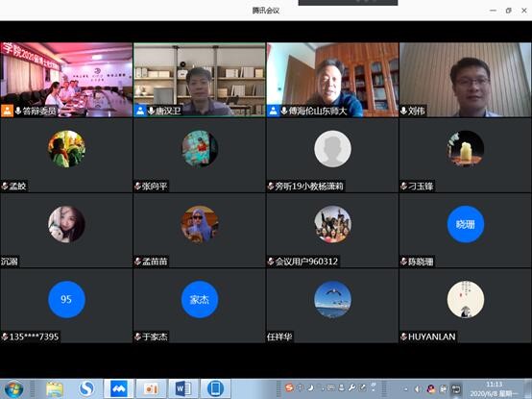This screenshot has height=399, width=532.
Task: Expand hidden system tray icons arrow
Action: (406, 389)
